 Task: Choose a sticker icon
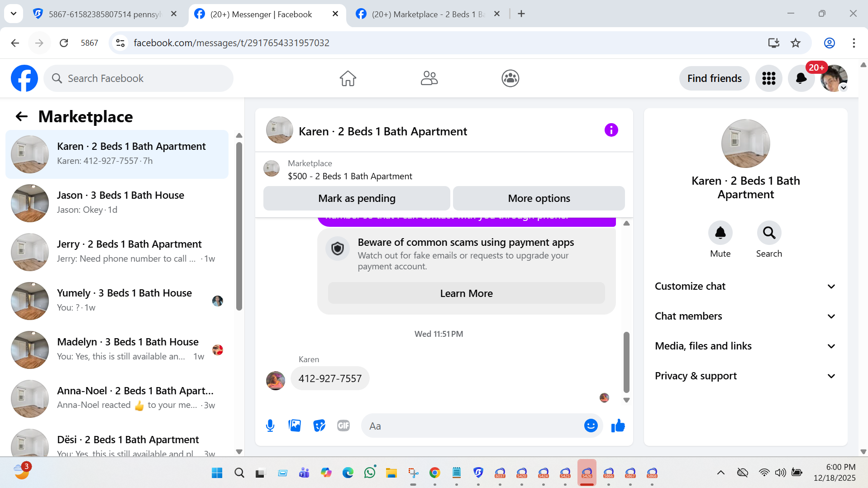(319, 426)
